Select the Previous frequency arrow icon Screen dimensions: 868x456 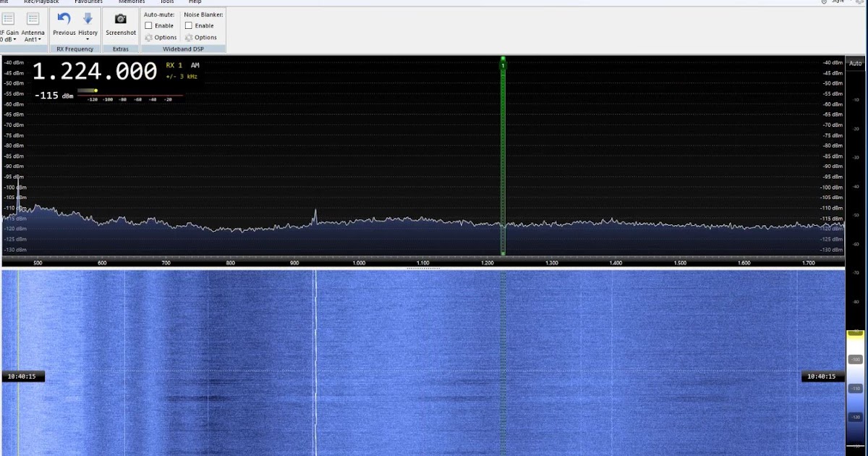coord(64,19)
